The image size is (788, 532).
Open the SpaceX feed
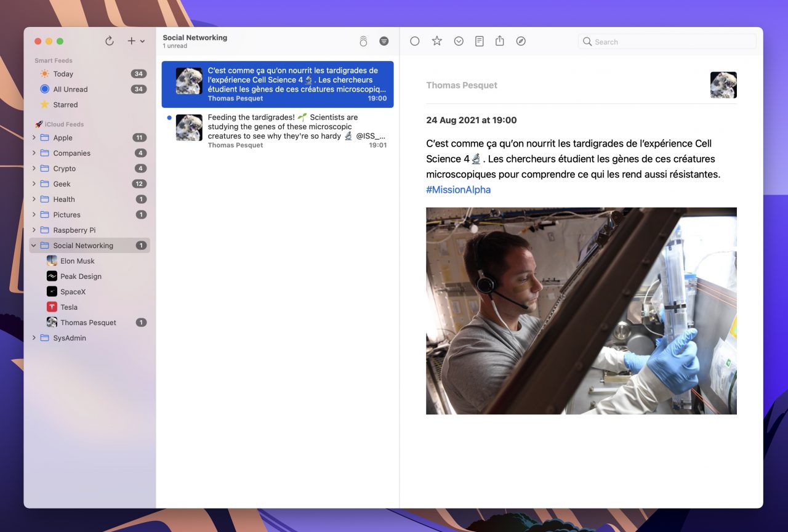tap(90, 292)
